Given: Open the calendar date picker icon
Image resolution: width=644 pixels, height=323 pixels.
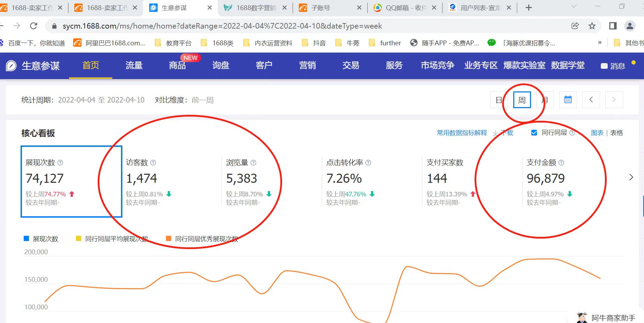Looking at the screenshot, I should point(568,100).
